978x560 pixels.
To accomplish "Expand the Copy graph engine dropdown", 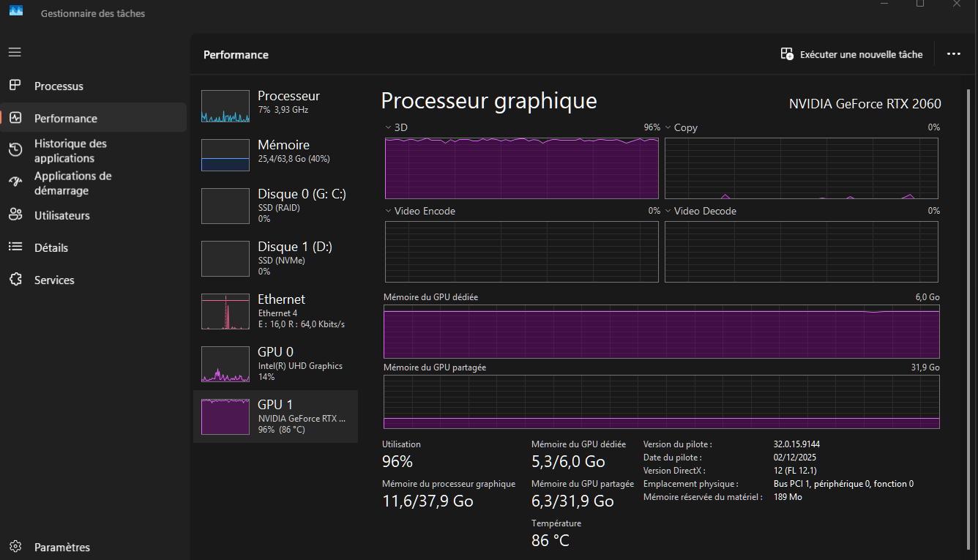I will click(668, 127).
